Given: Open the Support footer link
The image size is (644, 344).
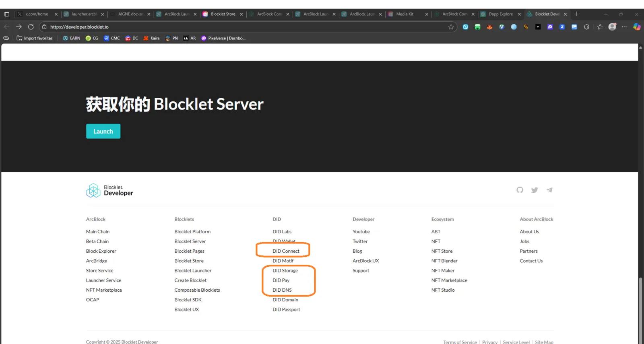Looking at the screenshot, I should tap(361, 271).
